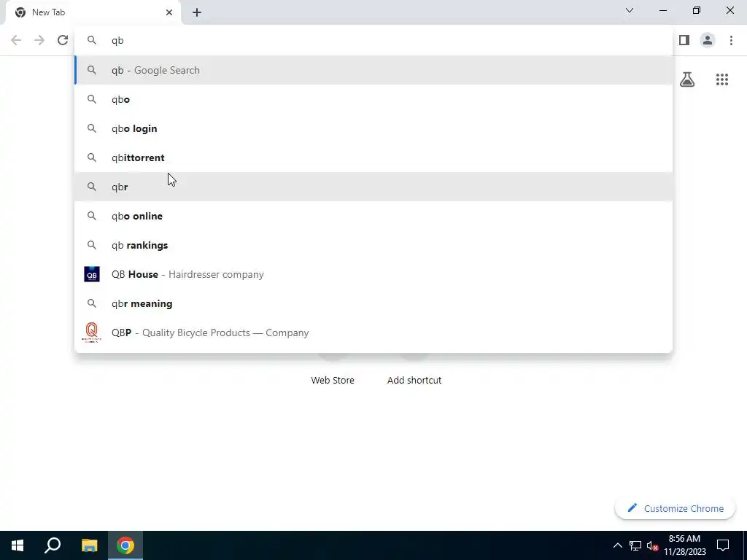Open a new tab with plus button
The width and height of the screenshot is (747, 560).
click(x=197, y=12)
